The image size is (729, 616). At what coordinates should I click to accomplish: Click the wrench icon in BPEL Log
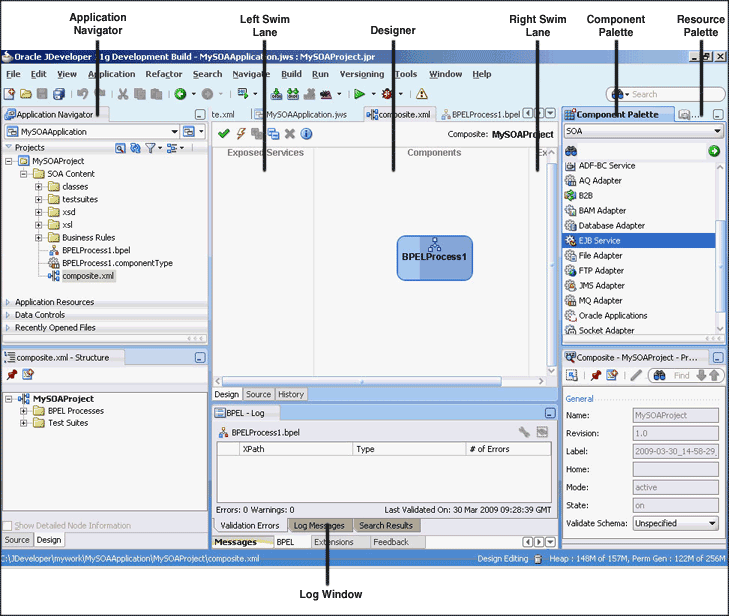pyautogui.click(x=524, y=432)
